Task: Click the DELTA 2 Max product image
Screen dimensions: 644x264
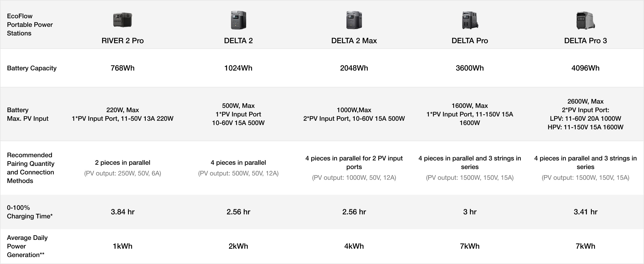Action: 354,20
